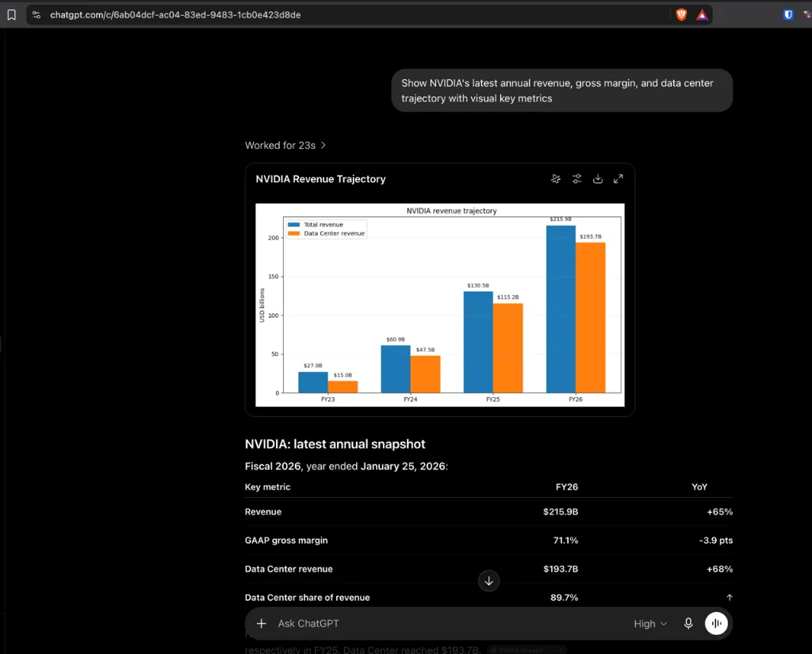Open the Brave Shields lion icon
This screenshot has height=654, width=812.
point(681,15)
